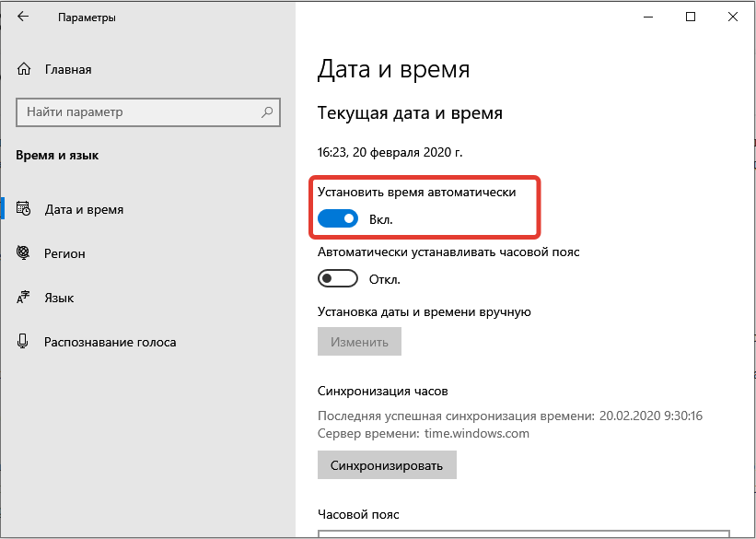Maximize the Параметры window
The height and width of the screenshot is (539, 756).
(691, 17)
